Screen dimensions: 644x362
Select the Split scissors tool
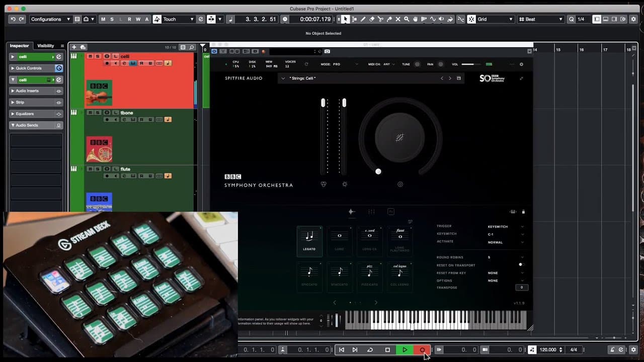380,19
